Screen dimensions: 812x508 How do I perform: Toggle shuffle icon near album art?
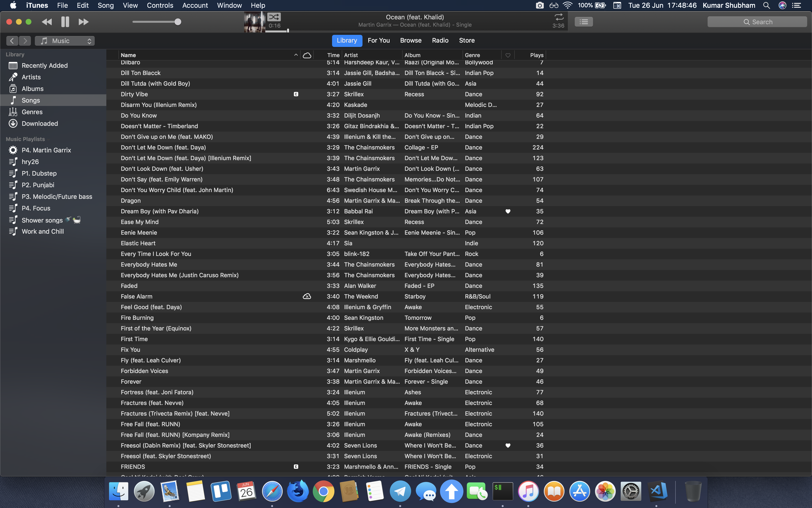tap(274, 17)
